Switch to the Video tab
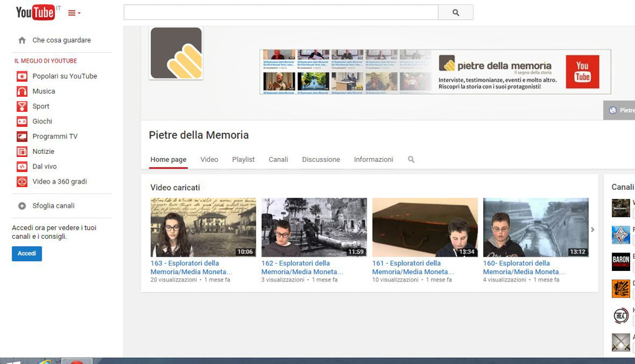 (209, 159)
